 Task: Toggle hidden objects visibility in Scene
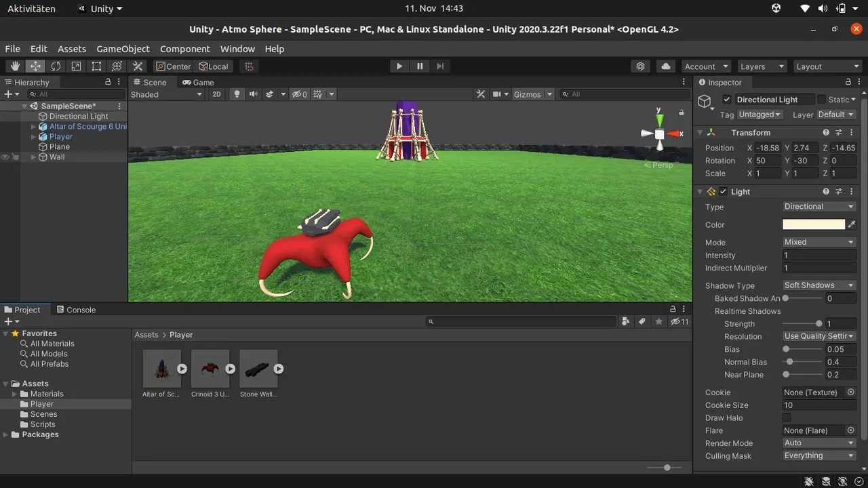(299, 94)
